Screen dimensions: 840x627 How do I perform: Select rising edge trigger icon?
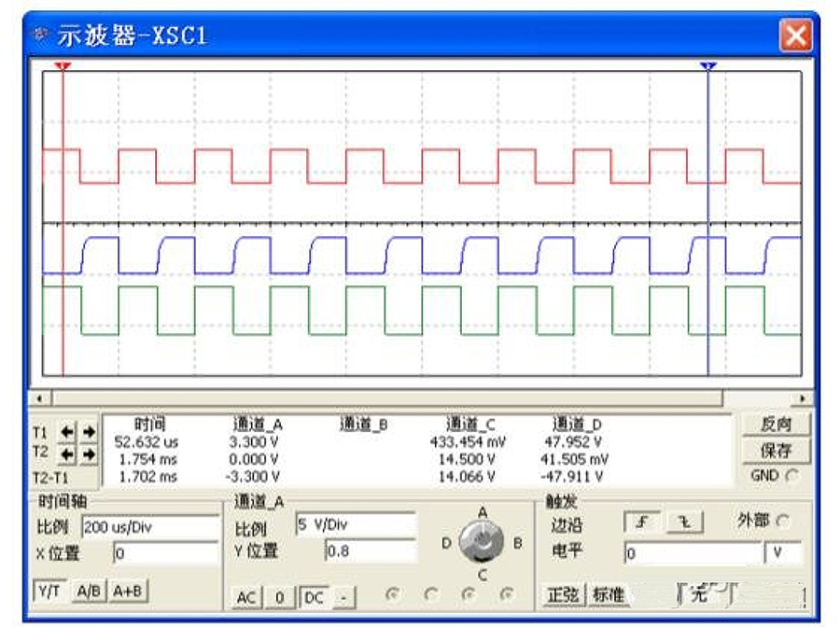640,522
